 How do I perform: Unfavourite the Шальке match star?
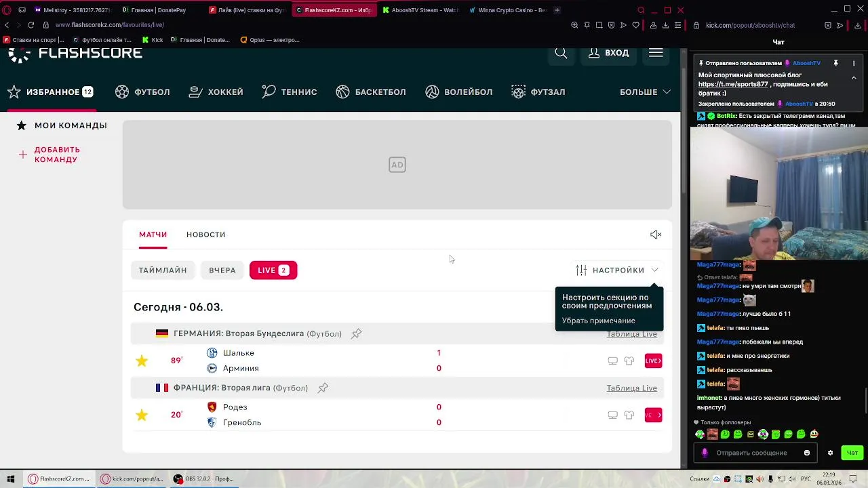coord(142,361)
